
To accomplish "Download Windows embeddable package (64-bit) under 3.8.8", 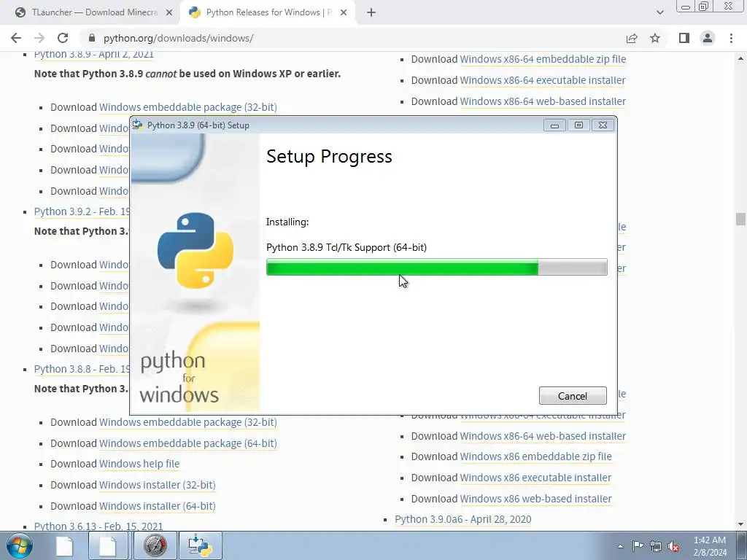I will (187, 443).
